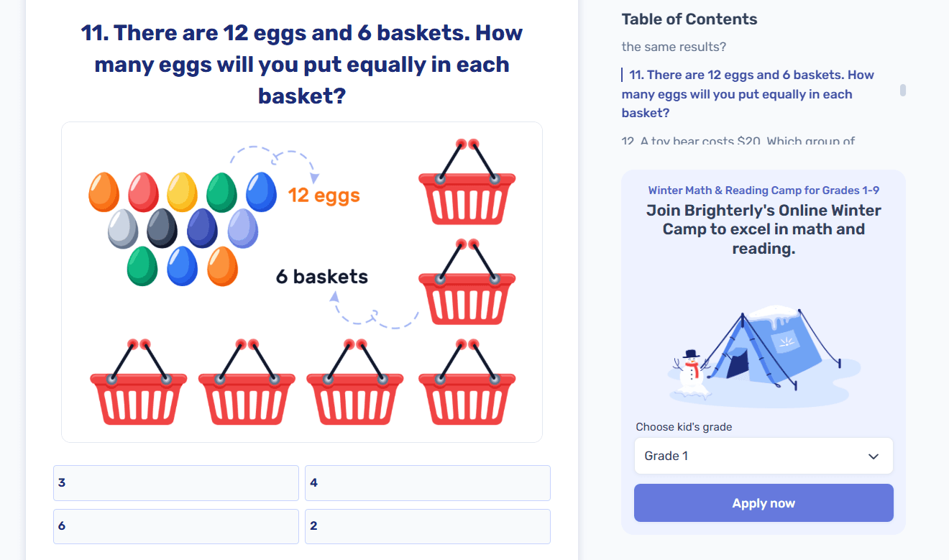The height and width of the screenshot is (560, 949).
Task: Pick answer option 2
Action: pos(427,526)
